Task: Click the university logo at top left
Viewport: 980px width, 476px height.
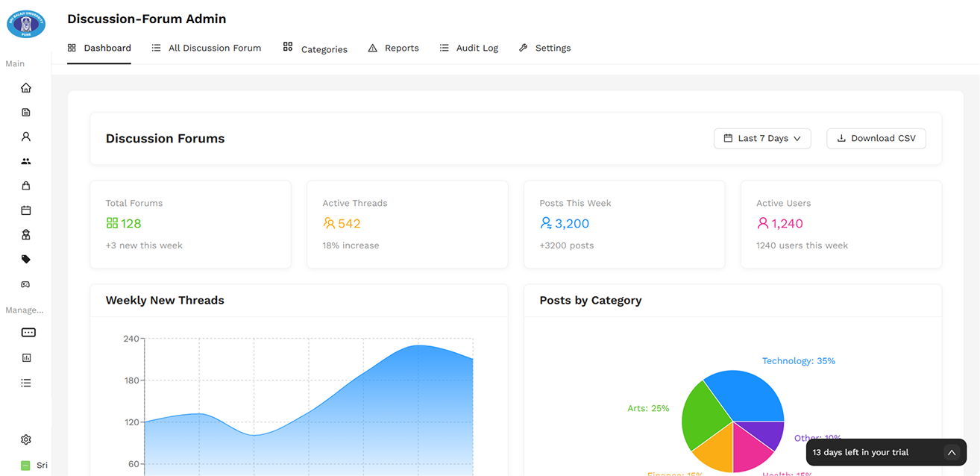Action: 26,24
